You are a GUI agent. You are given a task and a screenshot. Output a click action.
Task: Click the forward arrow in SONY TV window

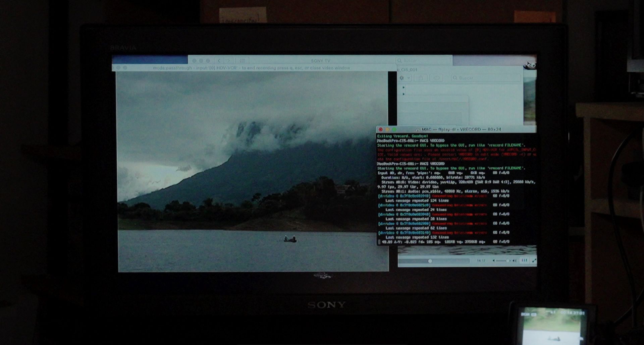[x=229, y=61]
